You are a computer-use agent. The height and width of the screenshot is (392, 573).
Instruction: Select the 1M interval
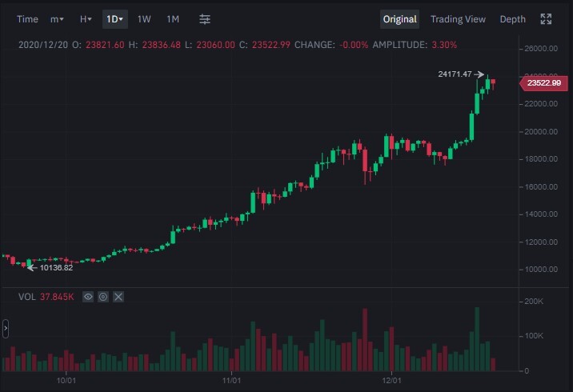point(173,19)
